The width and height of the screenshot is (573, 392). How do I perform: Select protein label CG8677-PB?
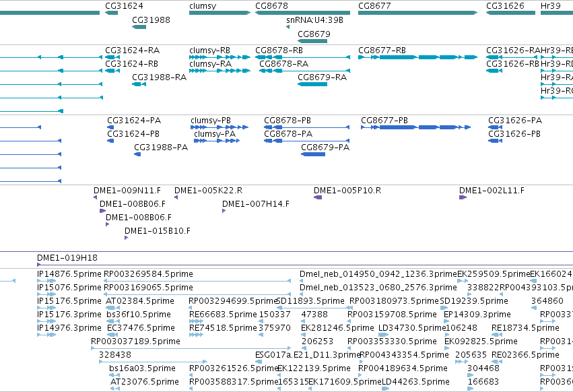click(384, 121)
